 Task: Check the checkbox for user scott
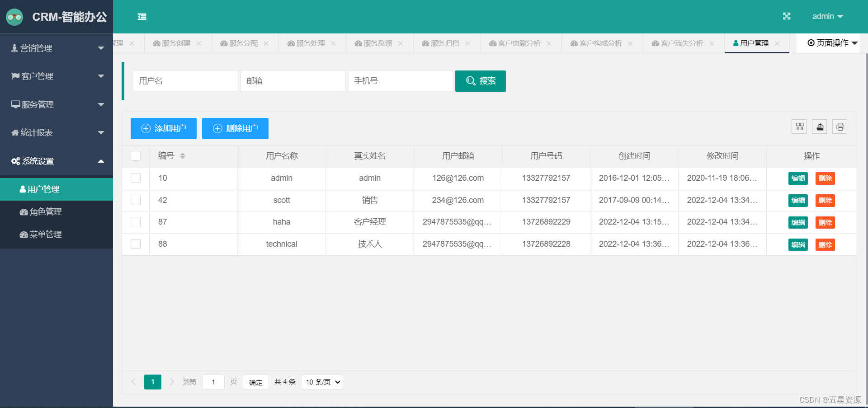[135, 200]
